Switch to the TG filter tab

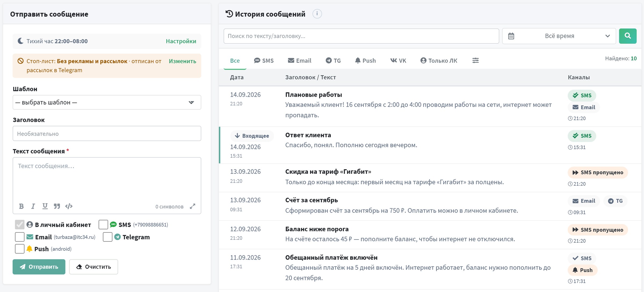333,61
